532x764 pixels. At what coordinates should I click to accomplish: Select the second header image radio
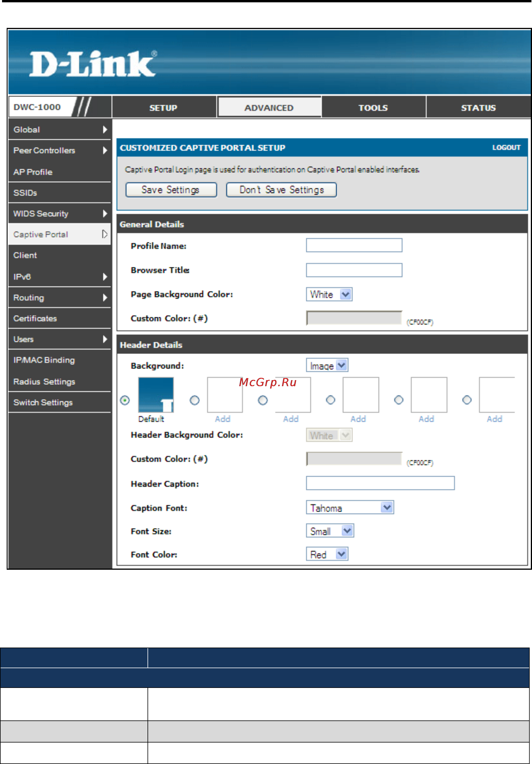[195, 400]
